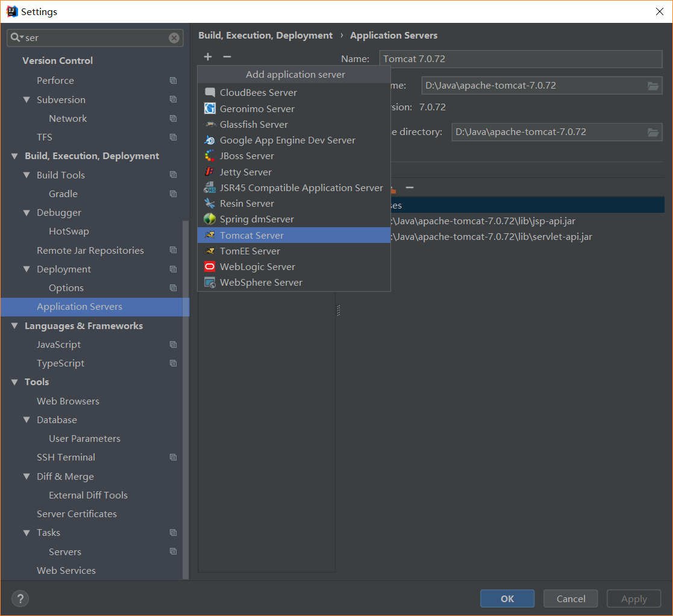Image resolution: width=673 pixels, height=616 pixels.
Task: Choose WebSphere Server from the menu
Action: click(x=294, y=283)
